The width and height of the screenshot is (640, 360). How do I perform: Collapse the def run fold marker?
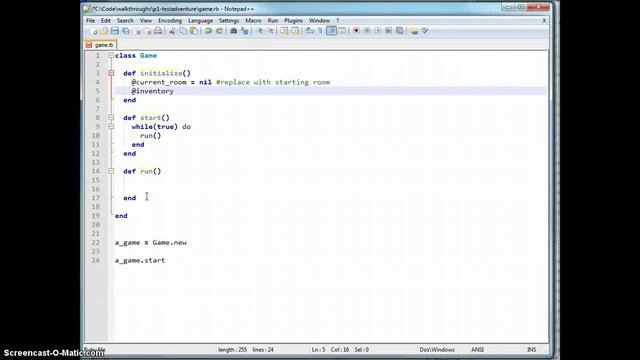coord(111,171)
